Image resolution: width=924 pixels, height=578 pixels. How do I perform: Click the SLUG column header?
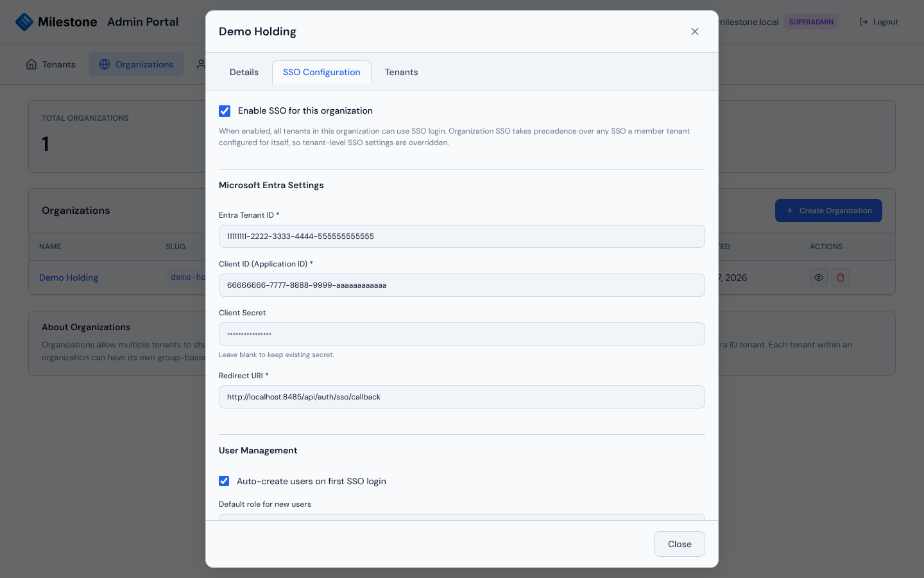tap(176, 247)
